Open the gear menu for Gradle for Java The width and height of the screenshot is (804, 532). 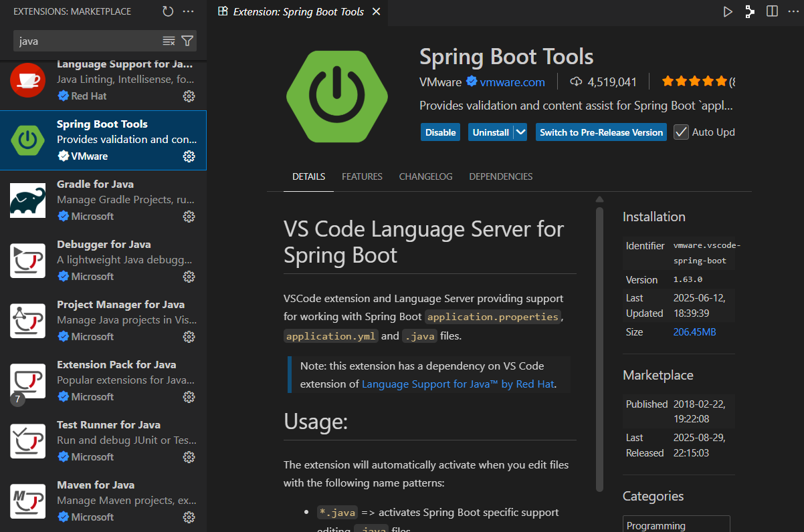[x=189, y=217]
